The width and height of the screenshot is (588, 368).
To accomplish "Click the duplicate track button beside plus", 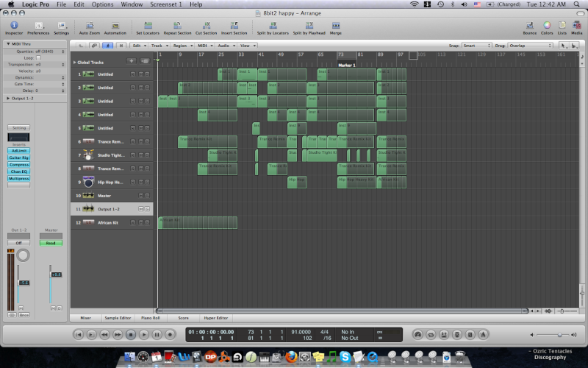I will [x=144, y=61].
